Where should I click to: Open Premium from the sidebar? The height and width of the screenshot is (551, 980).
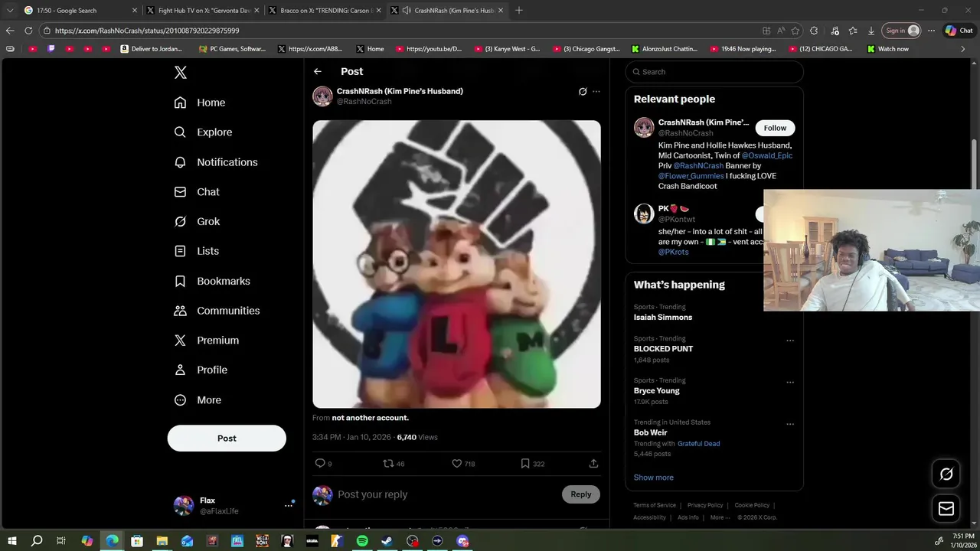[207, 341]
